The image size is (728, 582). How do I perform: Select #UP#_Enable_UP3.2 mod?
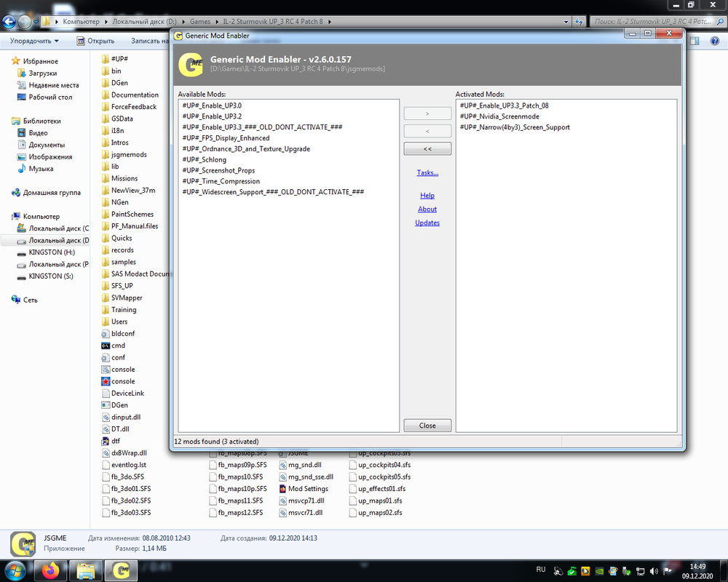tap(212, 116)
